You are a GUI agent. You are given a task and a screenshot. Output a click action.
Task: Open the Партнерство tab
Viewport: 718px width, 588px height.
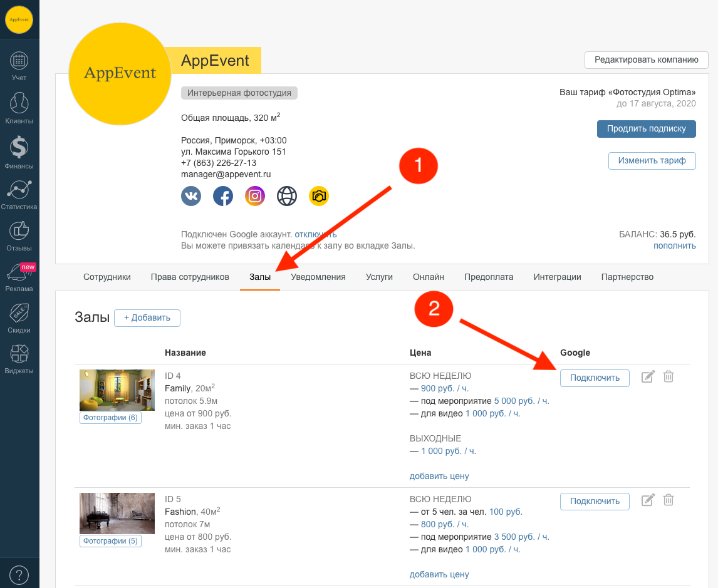pos(627,277)
